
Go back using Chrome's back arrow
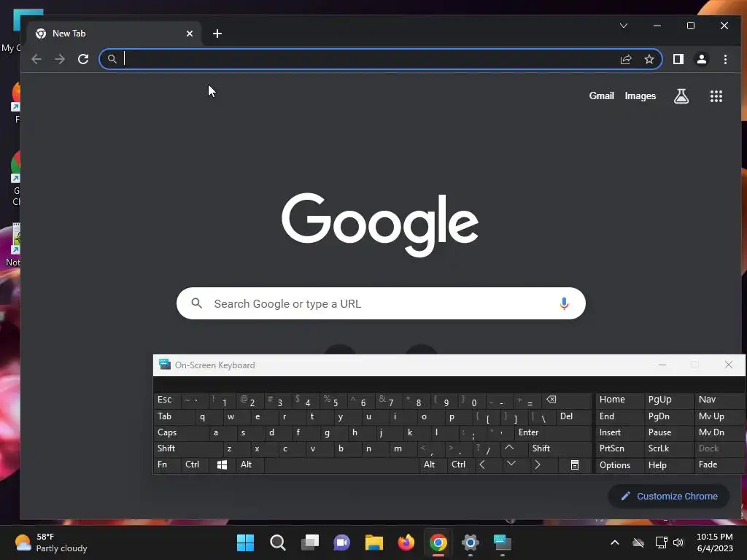36,59
